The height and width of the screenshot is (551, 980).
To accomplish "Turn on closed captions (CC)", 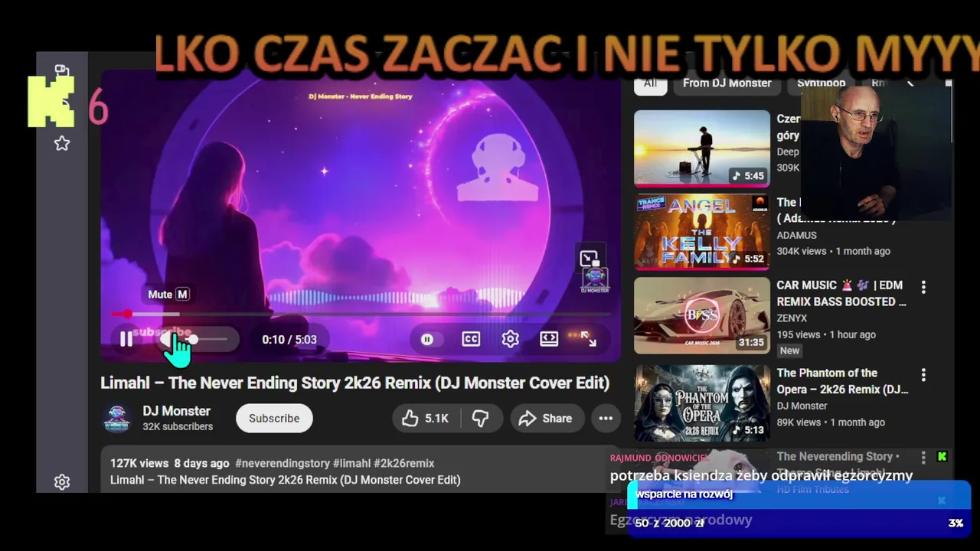I will coord(471,339).
